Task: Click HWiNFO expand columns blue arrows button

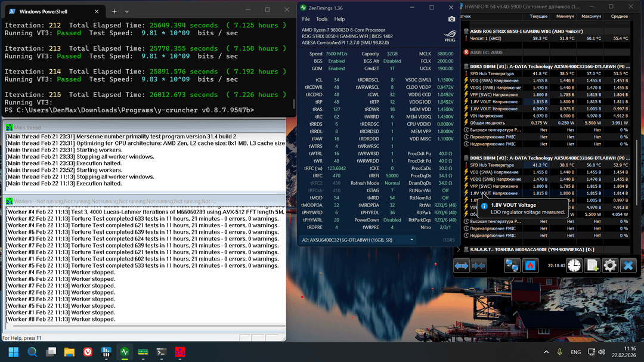Action: (462, 266)
